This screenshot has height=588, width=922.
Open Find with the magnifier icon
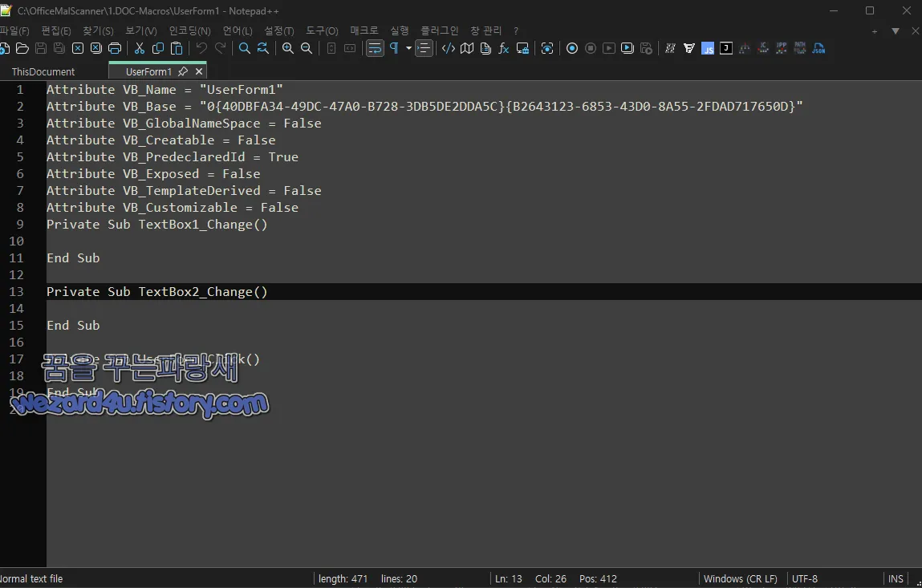tap(245, 48)
